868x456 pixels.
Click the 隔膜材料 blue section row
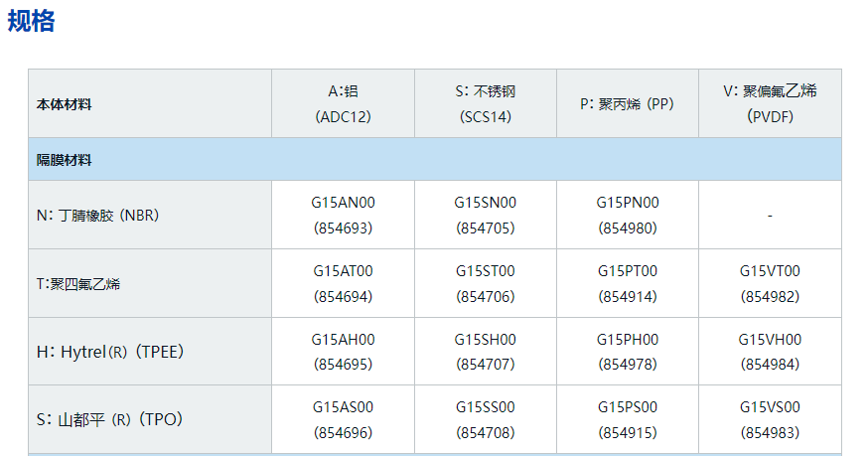tap(434, 160)
